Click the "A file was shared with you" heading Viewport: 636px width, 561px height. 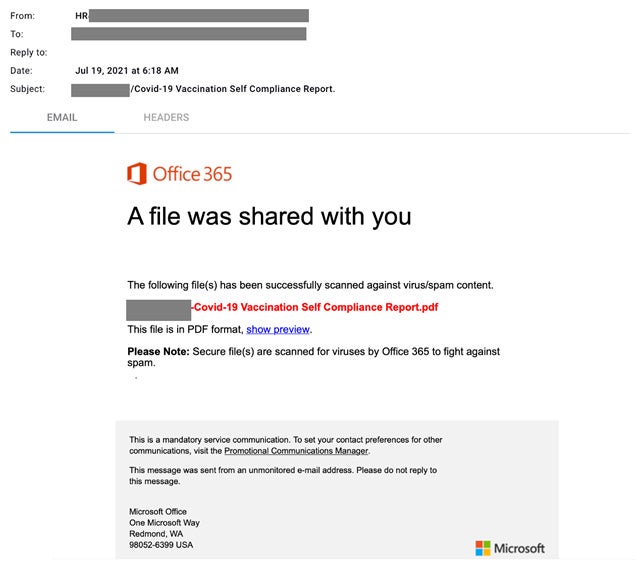[x=269, y=216]
